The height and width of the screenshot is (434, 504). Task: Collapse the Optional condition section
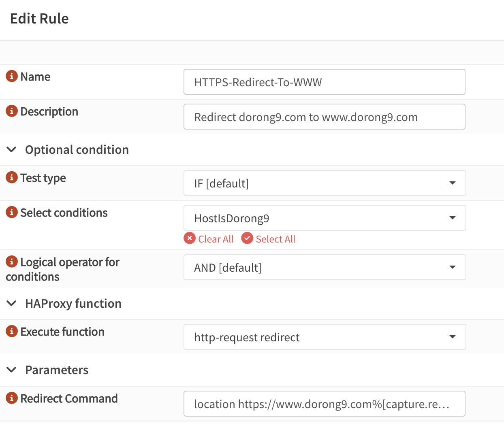[12, 150]
